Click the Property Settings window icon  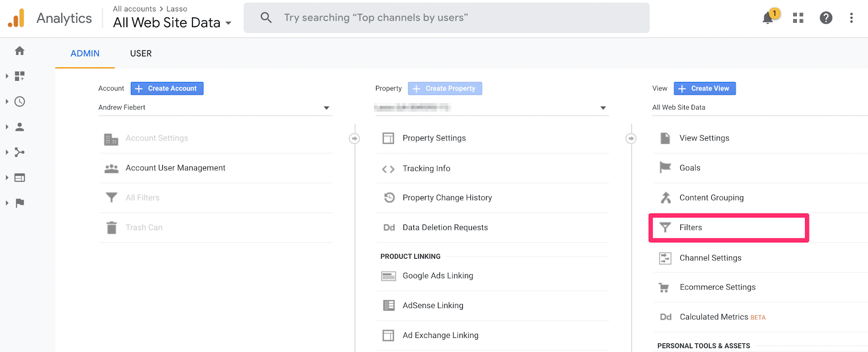(388, 138)
